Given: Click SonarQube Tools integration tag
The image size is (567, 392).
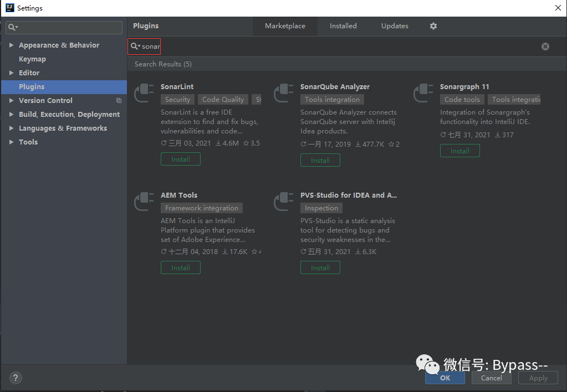Looking at the screenshot, I should click(x=333, y=99).
